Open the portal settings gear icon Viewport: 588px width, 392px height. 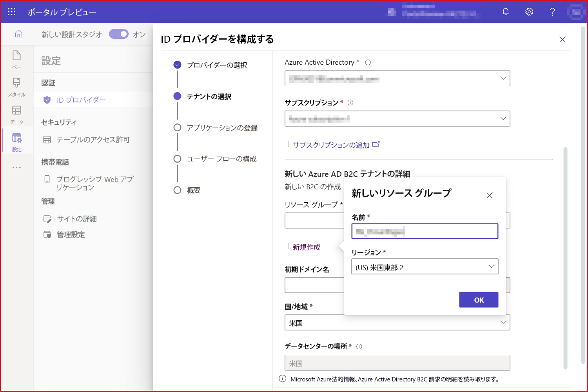click(x=529, y=11)
